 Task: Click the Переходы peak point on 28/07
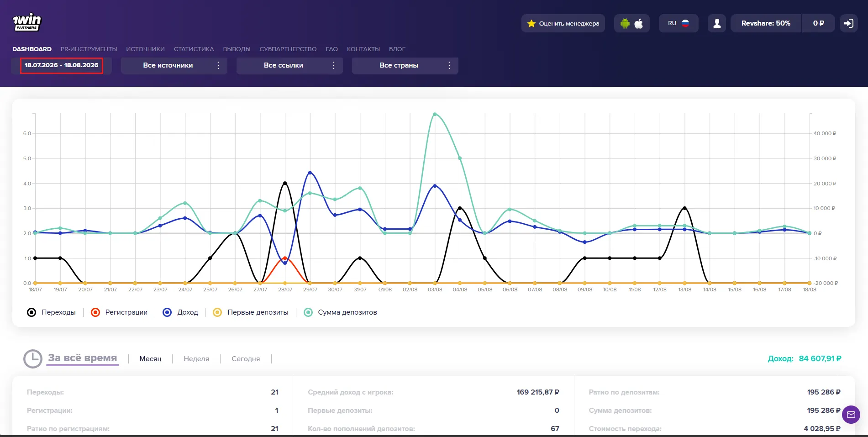(x=285, y=183)
